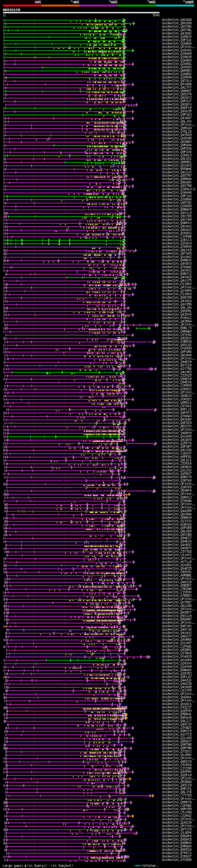Screen dimensions: 197x868
Task: Select label UniRef100_O65375
Action: [x=177, y=94]
